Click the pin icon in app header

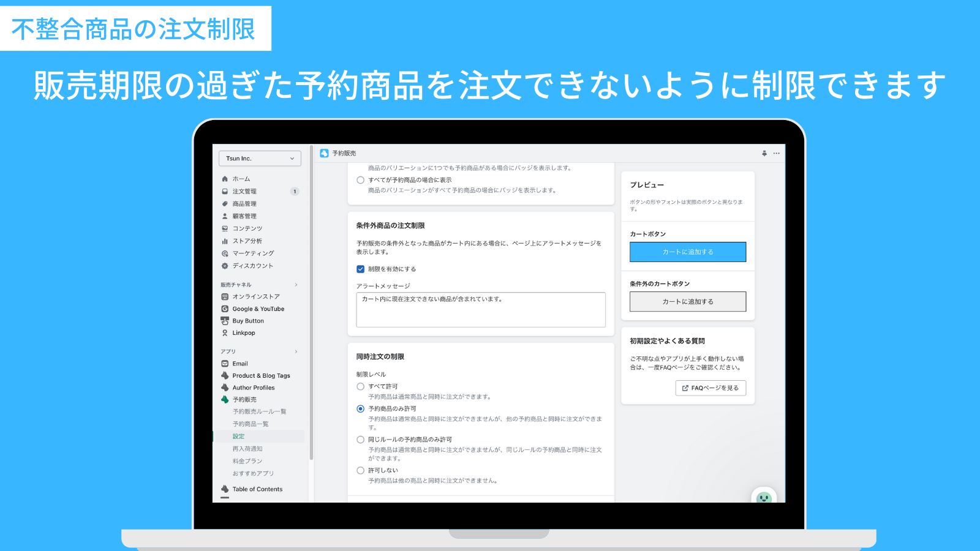(x=764, y=154)
